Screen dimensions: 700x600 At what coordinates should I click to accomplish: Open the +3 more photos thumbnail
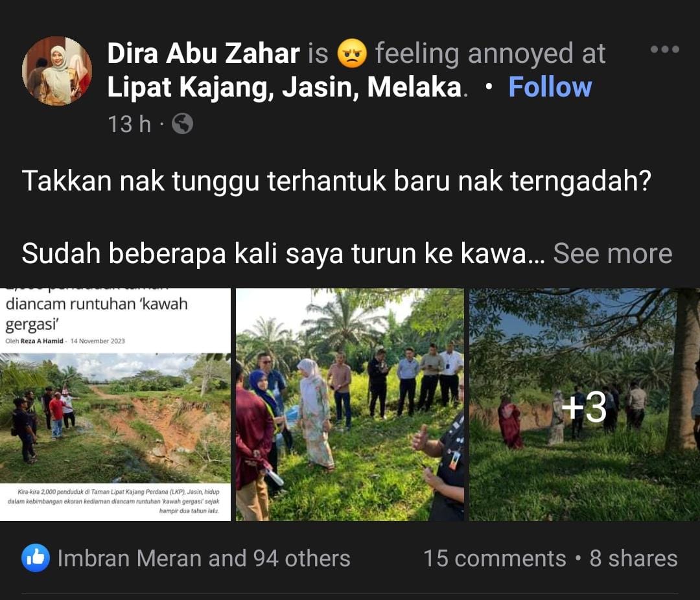point(585,404)
